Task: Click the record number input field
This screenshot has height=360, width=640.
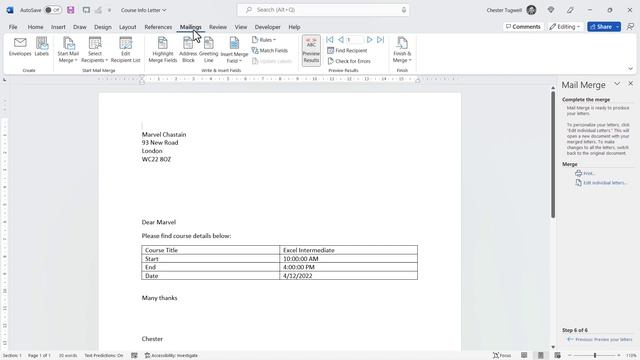Action: coord(354,40)
